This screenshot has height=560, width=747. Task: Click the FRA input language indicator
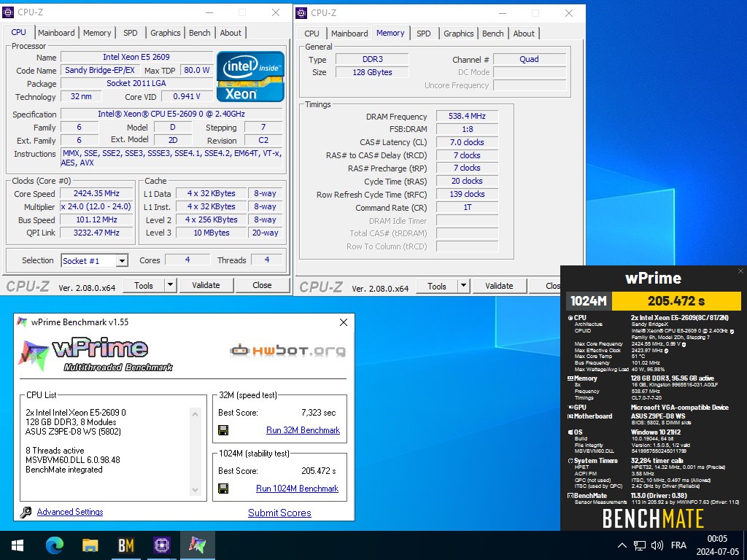678,545
